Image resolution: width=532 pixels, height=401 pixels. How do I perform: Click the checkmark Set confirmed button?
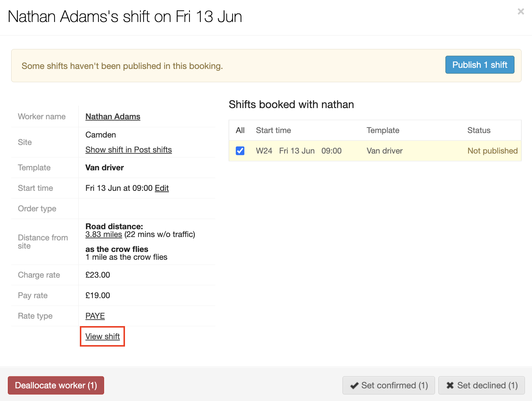tap(388, 385)
